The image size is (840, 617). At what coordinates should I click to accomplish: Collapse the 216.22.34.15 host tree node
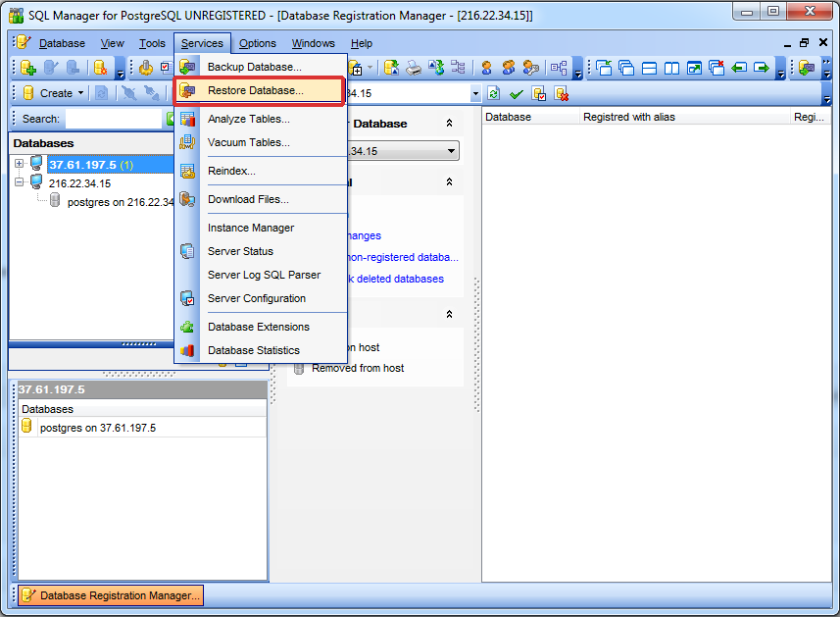click(19, 182)
